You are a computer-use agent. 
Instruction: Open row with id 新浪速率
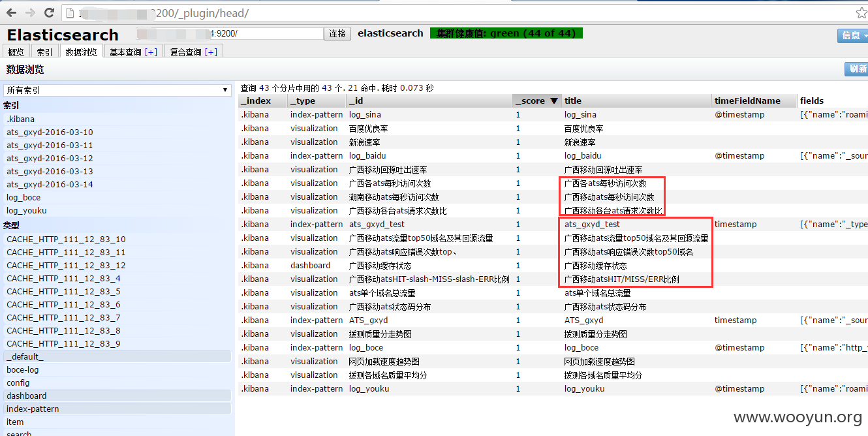tap(553, 142)
